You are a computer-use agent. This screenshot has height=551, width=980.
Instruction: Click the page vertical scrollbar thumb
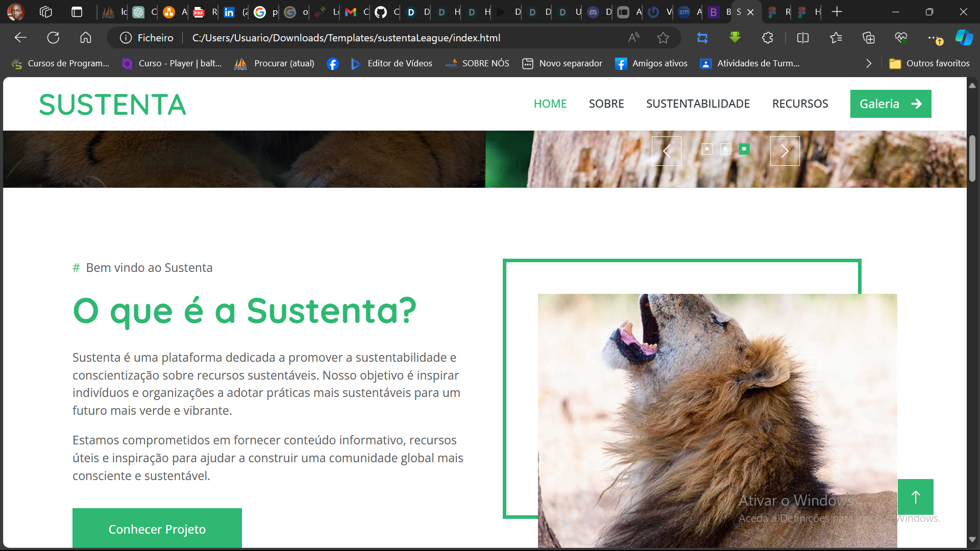pyautogui.click(x=972, y=158)
